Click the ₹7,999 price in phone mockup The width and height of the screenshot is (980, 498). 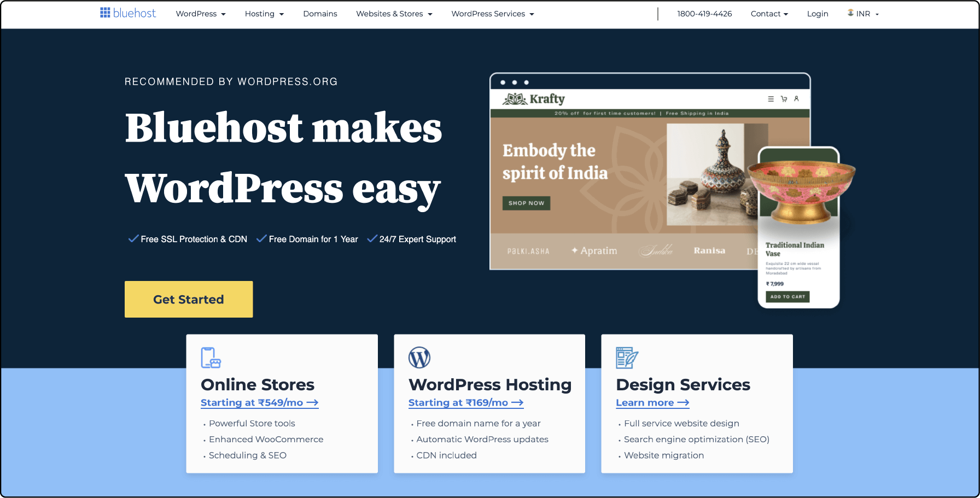[x=775, y=284]
